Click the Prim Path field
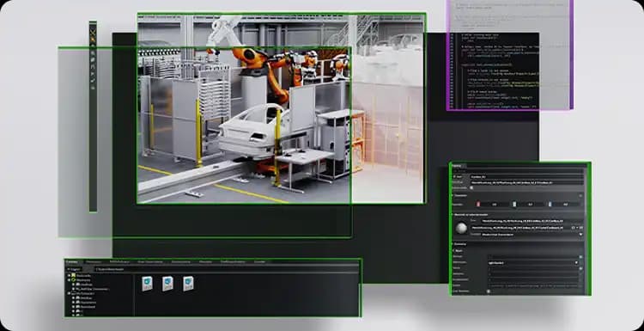Image resolution: width=644 pixels, height=331 pixels. point(526,182)
